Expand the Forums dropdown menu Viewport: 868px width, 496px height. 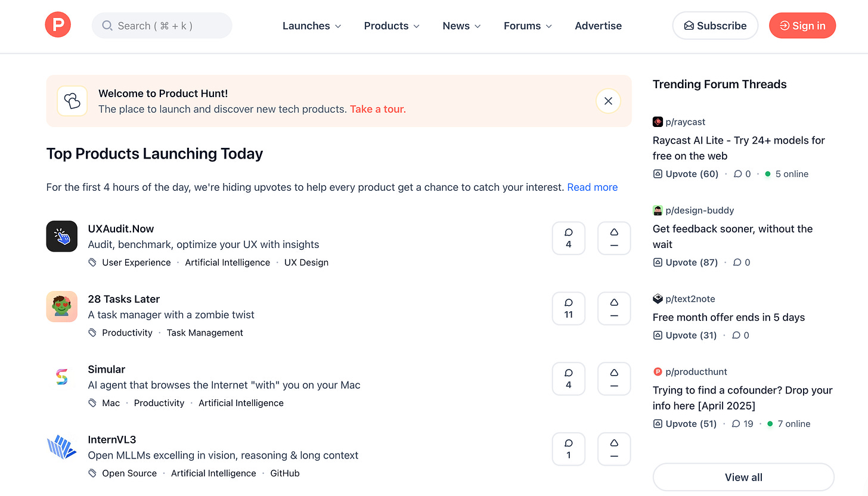pyautogui.click(x=528, y=26)
